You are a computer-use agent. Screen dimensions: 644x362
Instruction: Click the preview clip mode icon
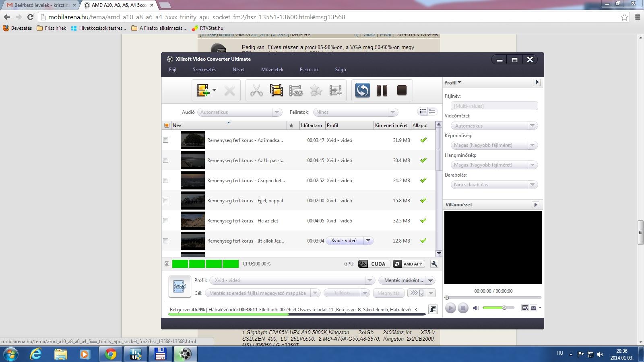pos(525,308)
